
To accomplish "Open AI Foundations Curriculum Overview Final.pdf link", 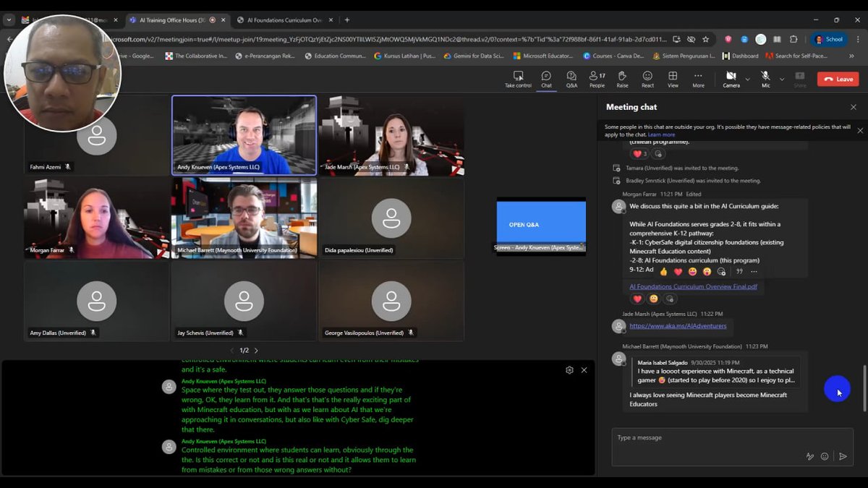I will pyautogui.click(x=693, y=286).
